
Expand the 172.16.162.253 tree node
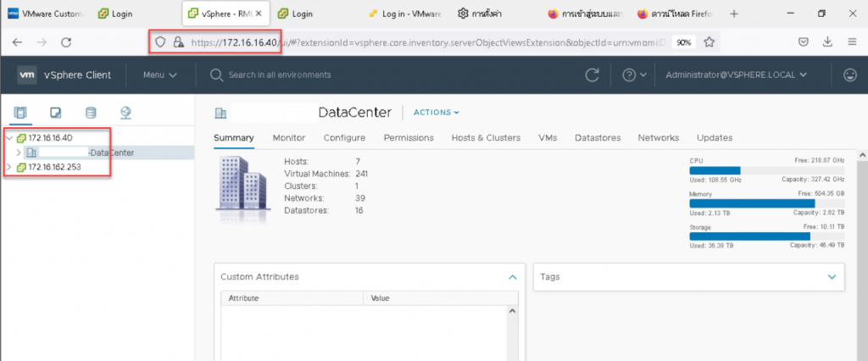click(x=8, y=167)
